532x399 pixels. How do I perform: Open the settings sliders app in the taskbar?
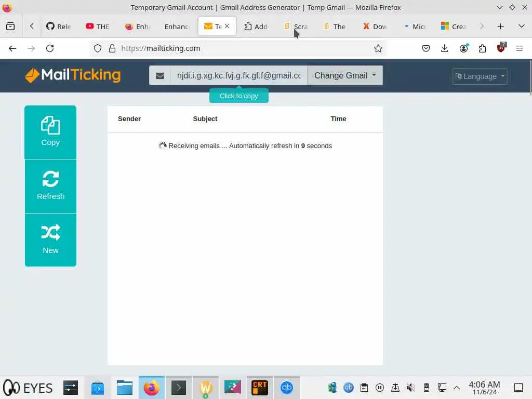[71, 388]
